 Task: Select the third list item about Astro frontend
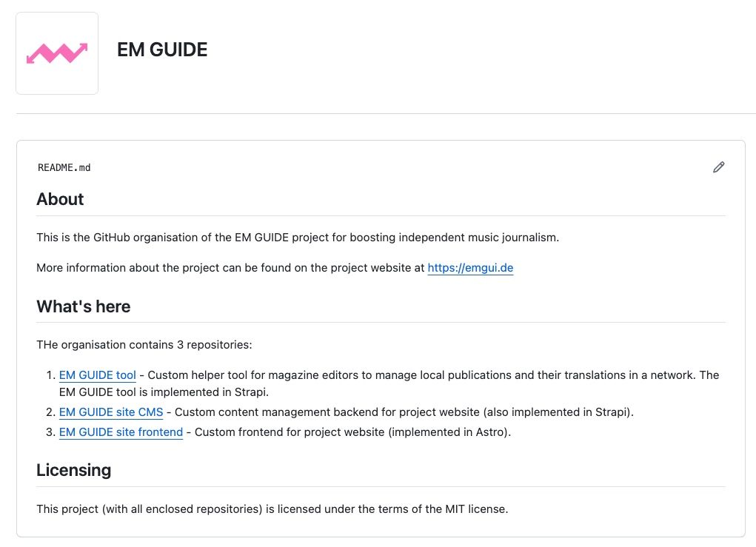[x=285, y=432]
